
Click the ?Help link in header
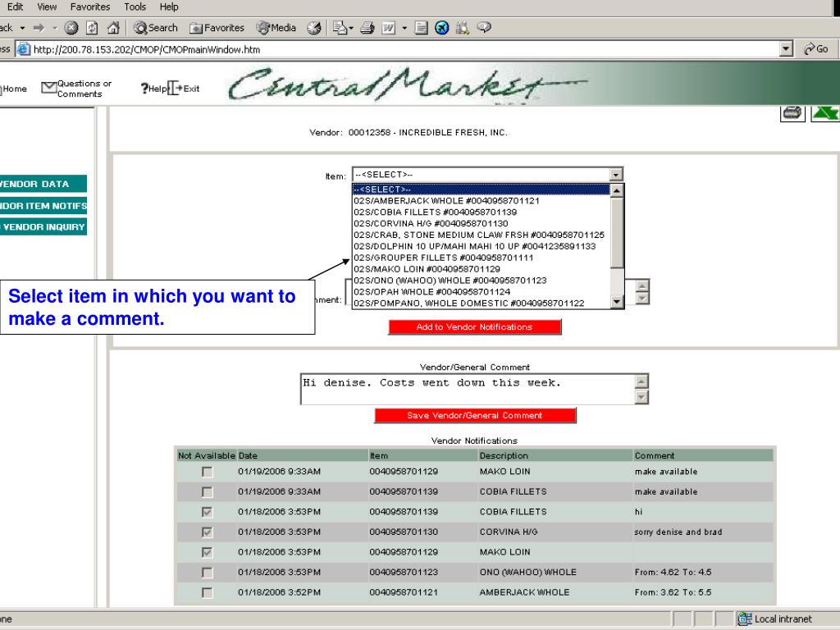[153, 89]
